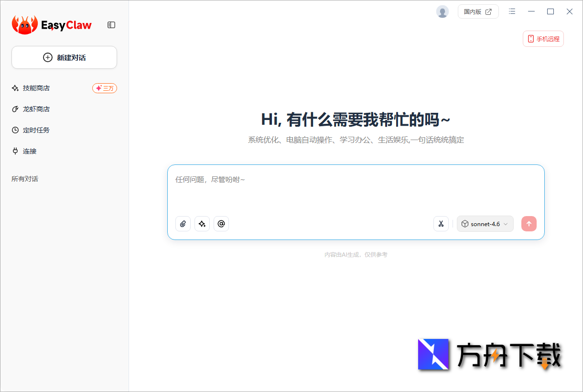Click the send arrow icon
The height and width of the screenshot is (392, 583).
click(x=529, y=224)
